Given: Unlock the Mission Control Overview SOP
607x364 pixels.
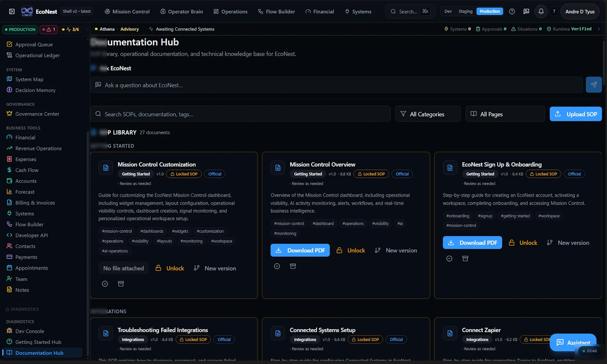Looking at the screenshot, I should pyautogui.click(x=351, y=250).
